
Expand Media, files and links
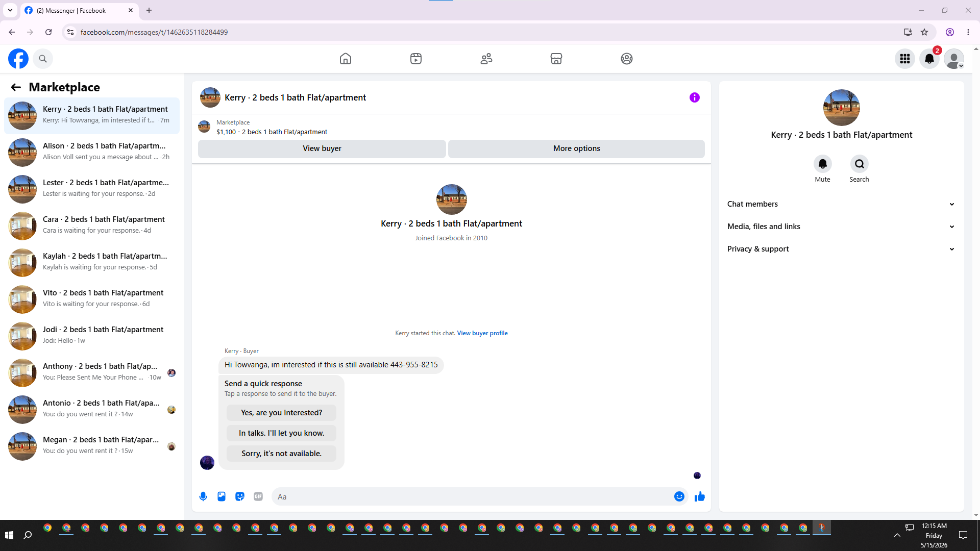pos(841,227)
